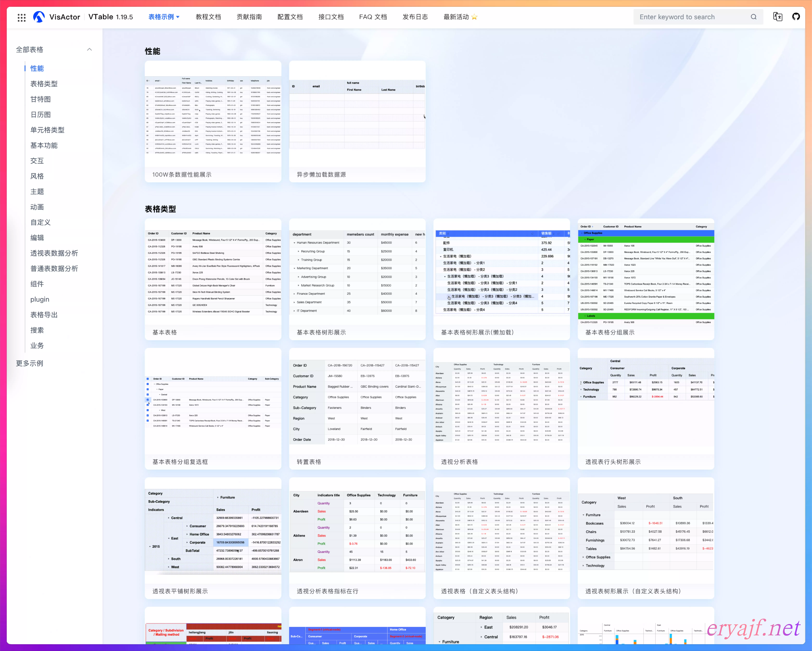Open the Category / Subdivision red-header table thumbnail
Image resolution: width=812 pixels, height=651 pixels.
tap(213, 625)
